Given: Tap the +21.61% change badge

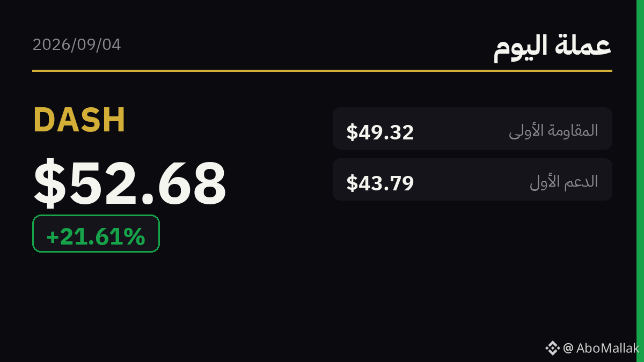Looking at the screenshot, I should coord(96,233).
